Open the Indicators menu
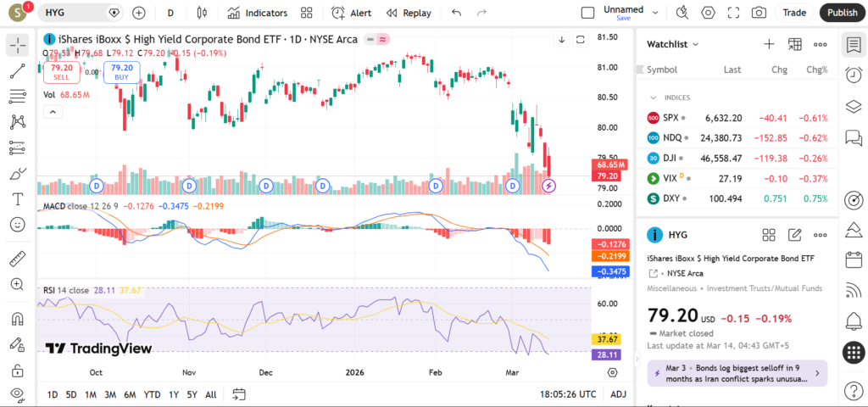Screen dimensions: 868x407 (x=257, y=13)
